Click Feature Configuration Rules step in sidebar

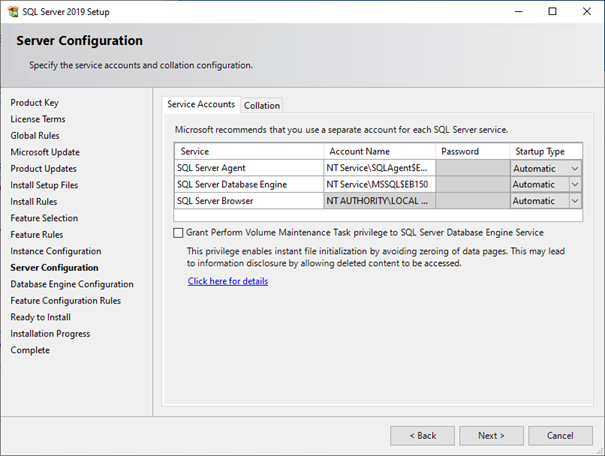(66, 301)
